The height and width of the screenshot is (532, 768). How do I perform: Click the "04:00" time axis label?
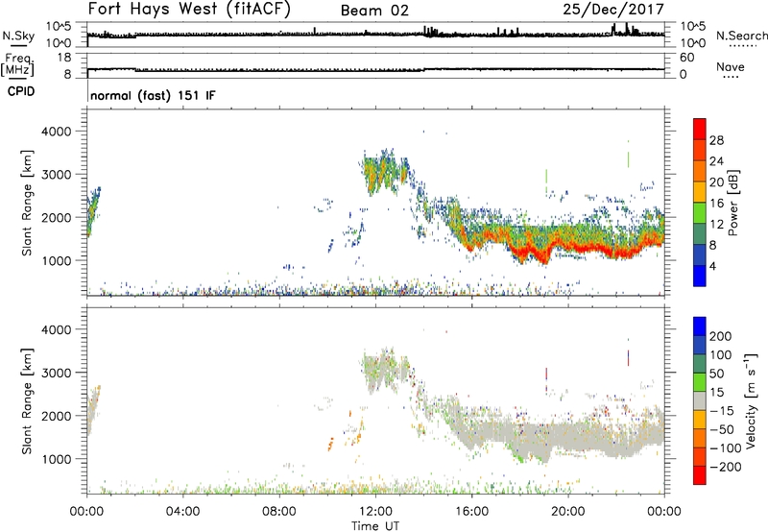(x=182, y=512)
